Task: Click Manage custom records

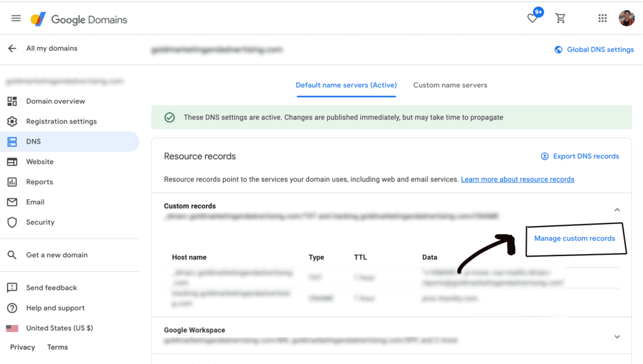Action: pos(575,238)
